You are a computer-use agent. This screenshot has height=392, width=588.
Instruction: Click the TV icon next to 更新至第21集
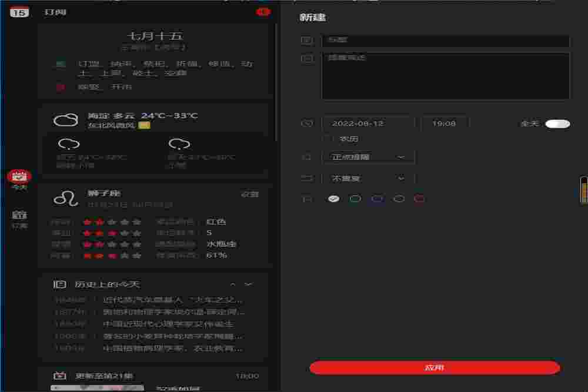(59, 376)
